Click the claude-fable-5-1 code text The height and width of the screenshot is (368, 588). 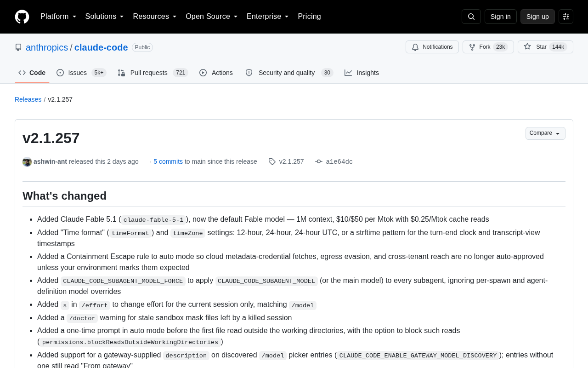click(x=153, y=220)
